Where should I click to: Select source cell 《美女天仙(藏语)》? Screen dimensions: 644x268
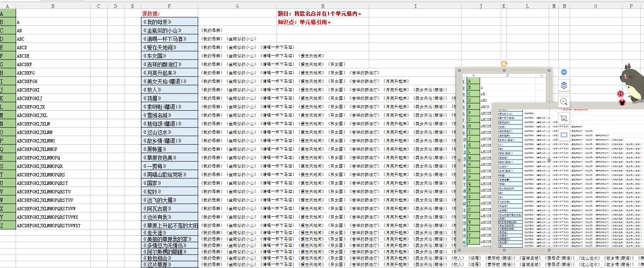pos(169,81)
